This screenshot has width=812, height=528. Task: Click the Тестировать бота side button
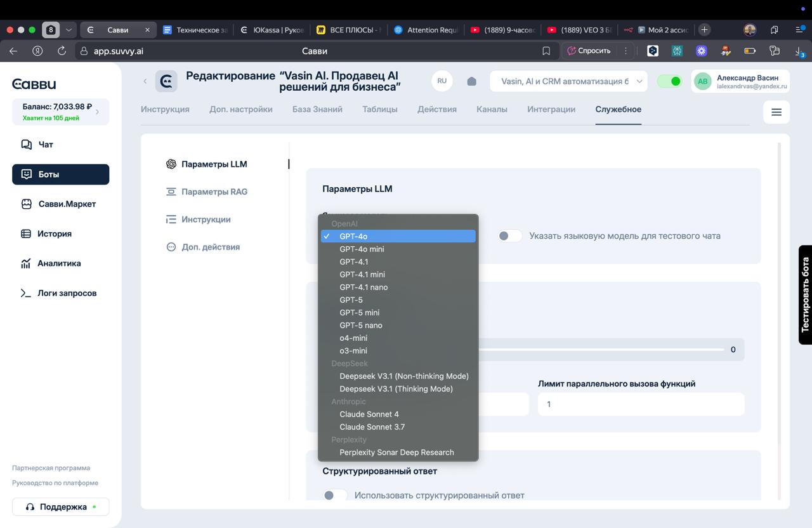(x=805, y=294)
